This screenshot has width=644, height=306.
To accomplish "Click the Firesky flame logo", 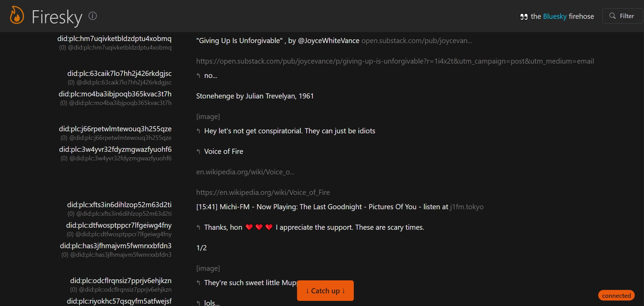I will 17,16.
